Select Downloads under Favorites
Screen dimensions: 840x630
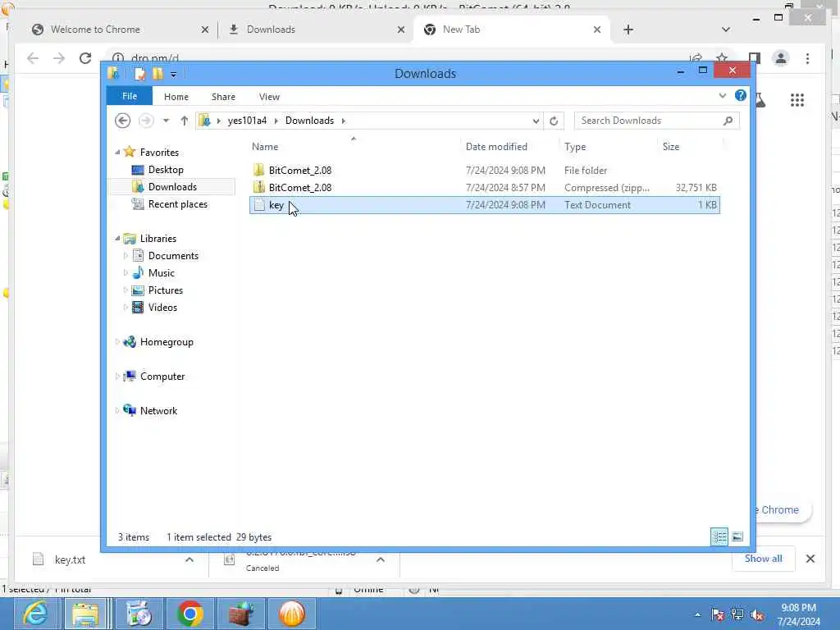(172, 187)
